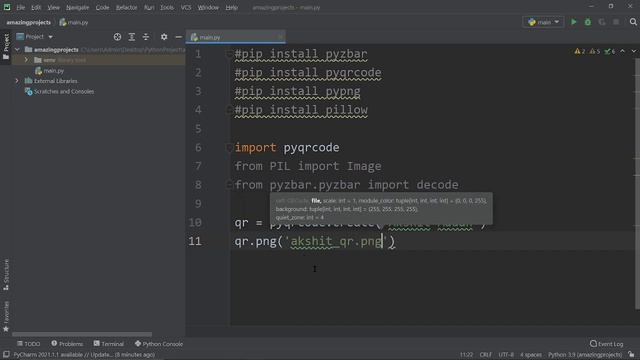The width and height of the screenshot is (640, 360).
Task: Open the TODO tool window
Action: point(29,344)
